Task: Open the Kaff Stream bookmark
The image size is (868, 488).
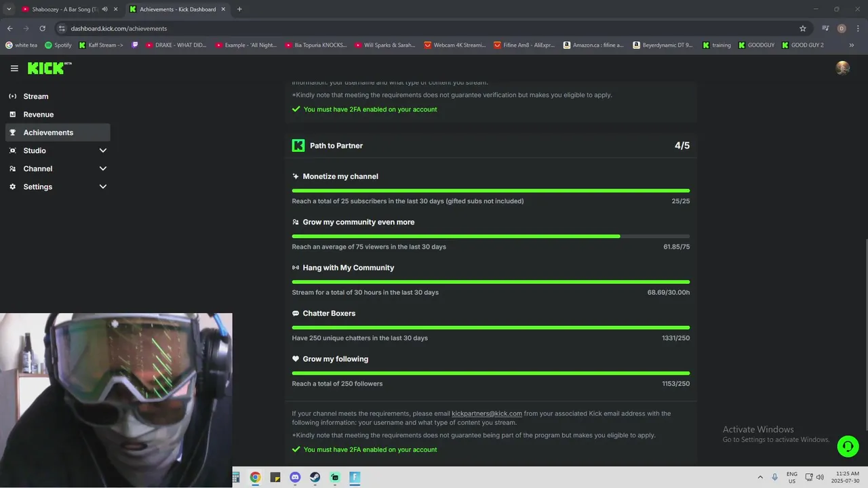Action: 101,45
